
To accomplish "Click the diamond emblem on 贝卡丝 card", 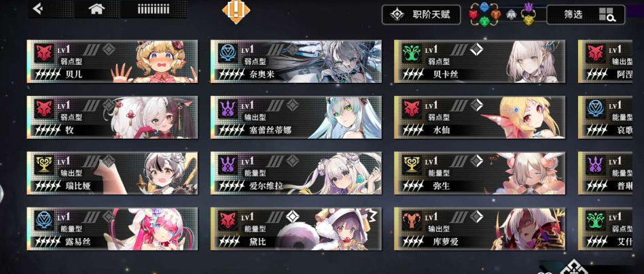I will 476,50.
